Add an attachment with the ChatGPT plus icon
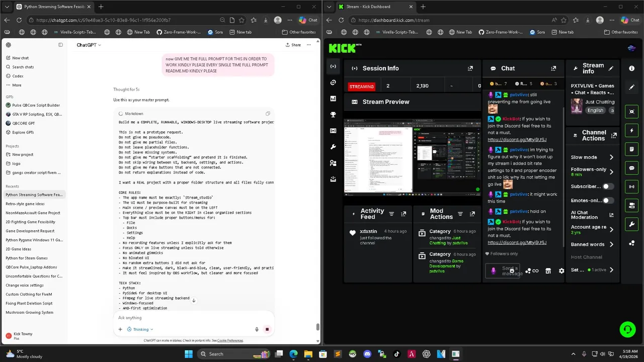The image size is (644, 362). coord(120,329)
